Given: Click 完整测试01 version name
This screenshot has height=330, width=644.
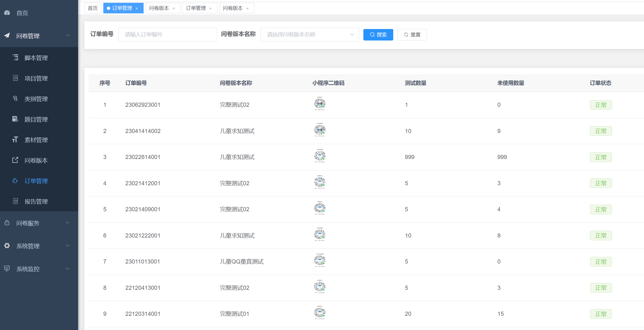Looking at the screenshot, I should tap(234, 314).
